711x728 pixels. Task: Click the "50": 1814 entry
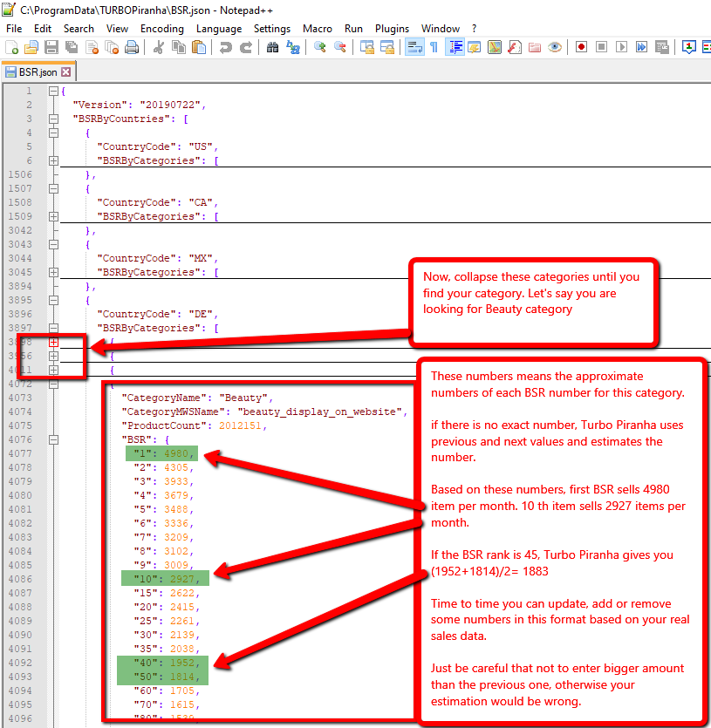(167, 677)
